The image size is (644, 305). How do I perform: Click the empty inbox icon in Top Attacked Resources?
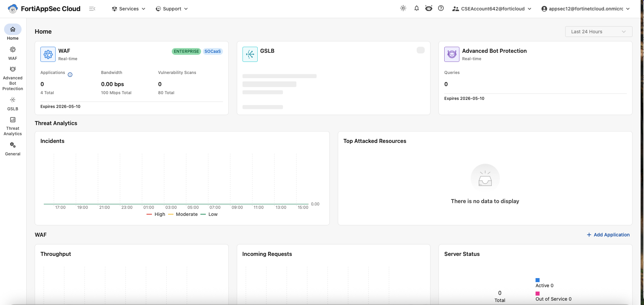pos(485,178)
